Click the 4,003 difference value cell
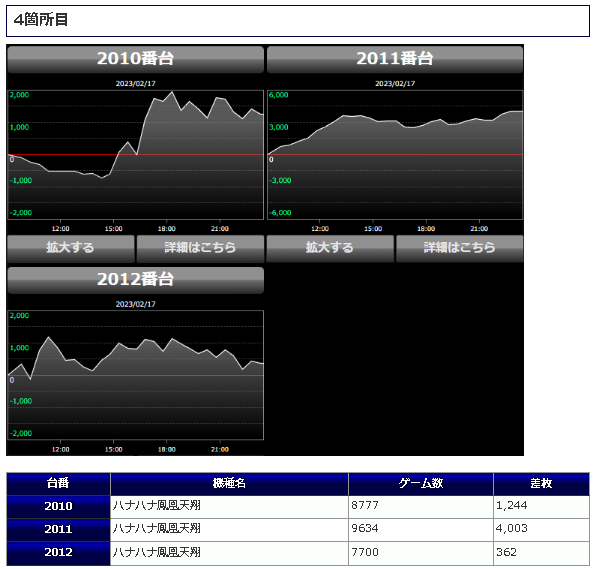The image size is (594, 569). click(x=541, y=530)
